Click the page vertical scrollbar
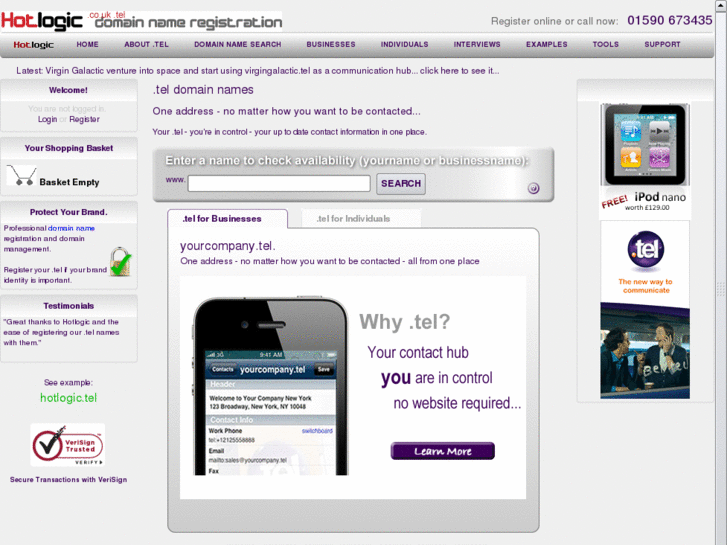Screen dimensions: 727x545 click(x=721, y=273)
